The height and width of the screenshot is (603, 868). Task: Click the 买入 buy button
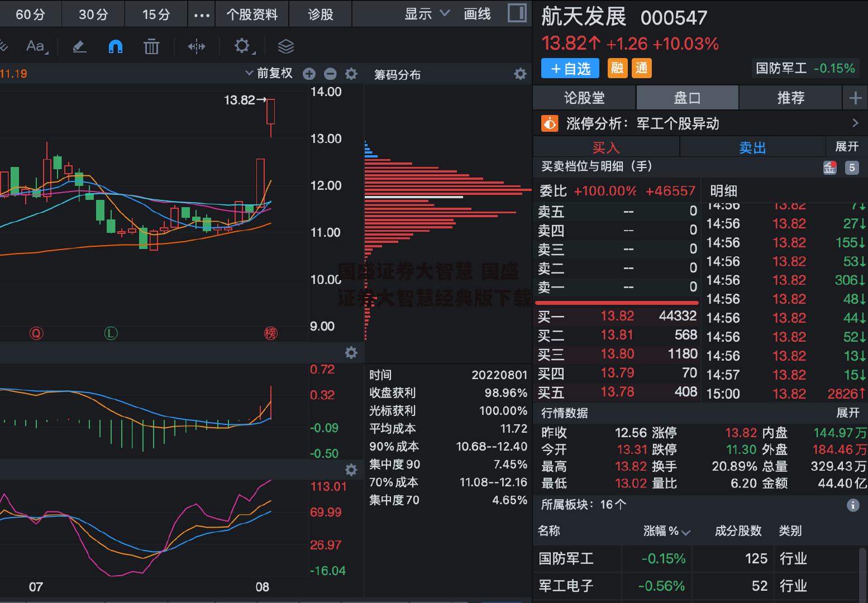coord(606,147)
